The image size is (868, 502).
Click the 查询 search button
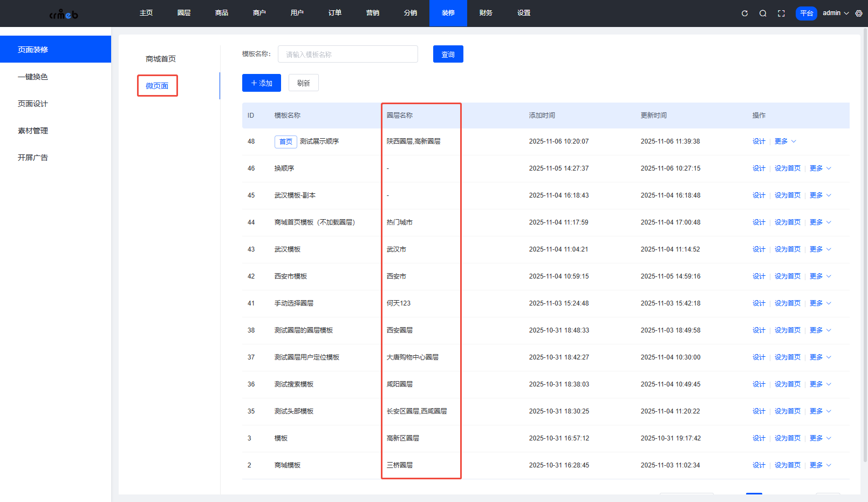448,54
